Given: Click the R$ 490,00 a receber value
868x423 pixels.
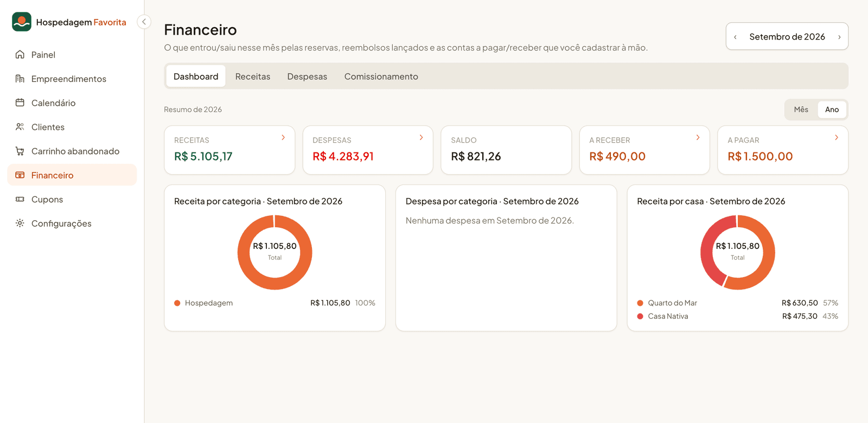Looking at the screenshot, I should [x=617, y=157].
